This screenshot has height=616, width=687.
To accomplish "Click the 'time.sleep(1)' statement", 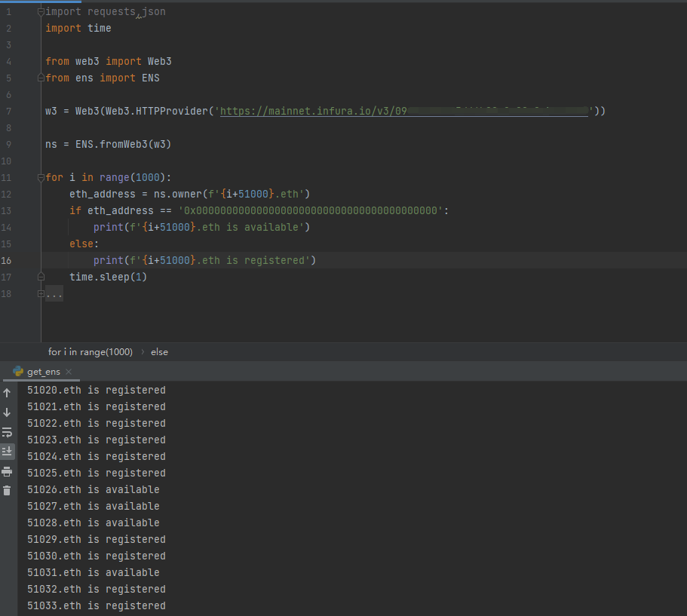I will pos(109,277).
